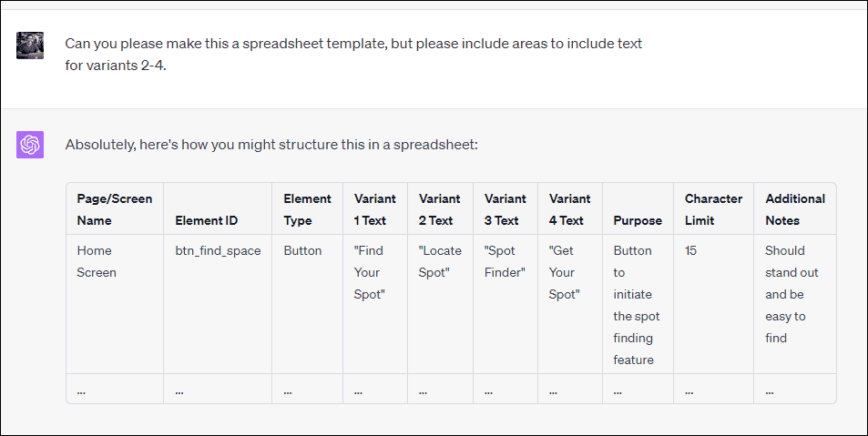The image size is (868, 436).
Task: Click the Additional Notes column header
Action: pyautogui.click(x=795, y=209)
